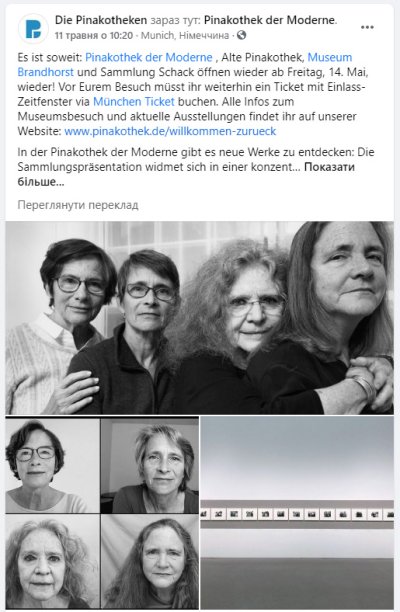Click the Pinakotheken profile logo avatar
Image resolution: width=400 pixels, height=612 pixels.
point(33,28)
